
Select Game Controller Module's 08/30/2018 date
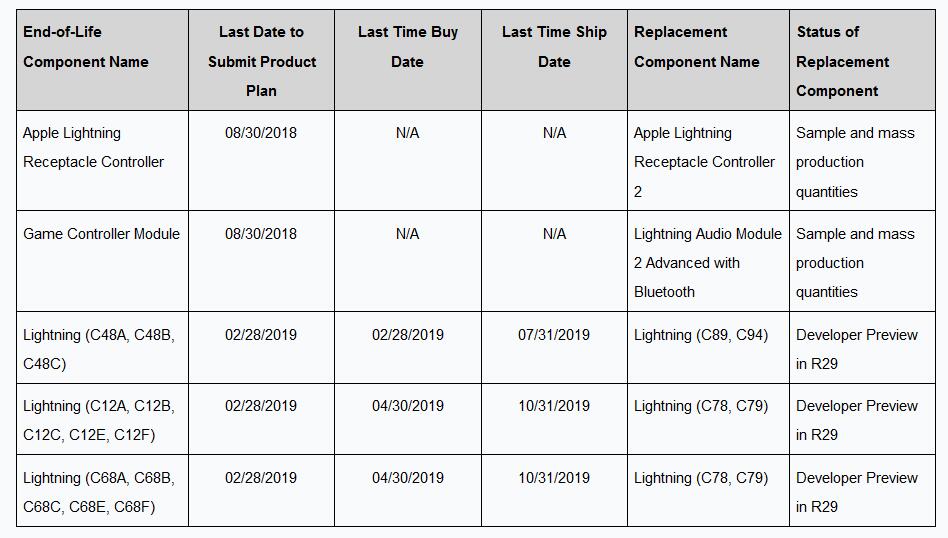point(261,234)
